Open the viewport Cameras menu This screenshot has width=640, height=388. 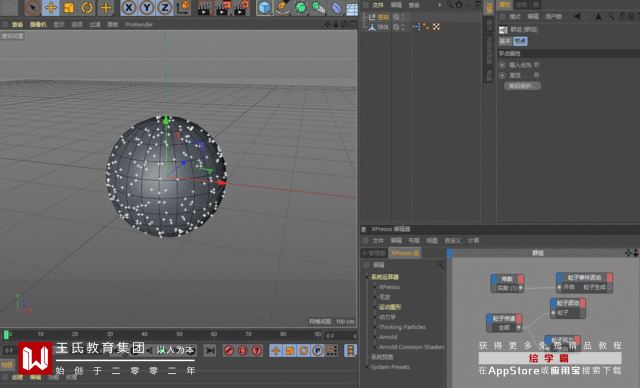[x=38, y=24]
